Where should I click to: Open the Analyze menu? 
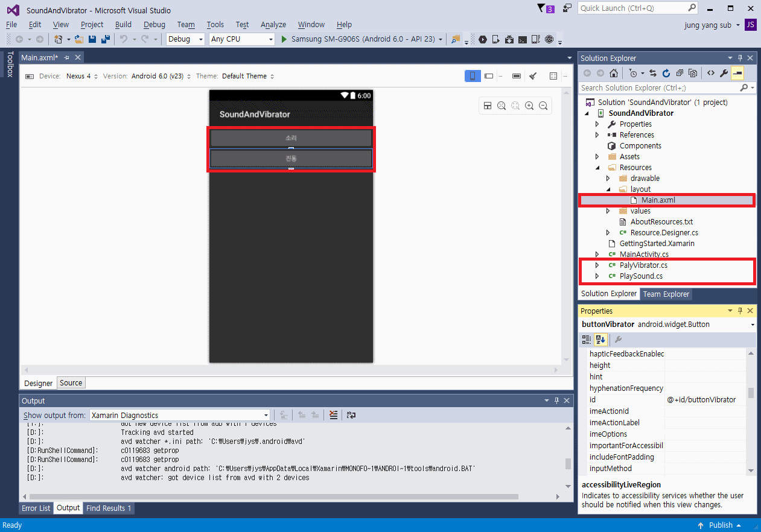point(273,25)
